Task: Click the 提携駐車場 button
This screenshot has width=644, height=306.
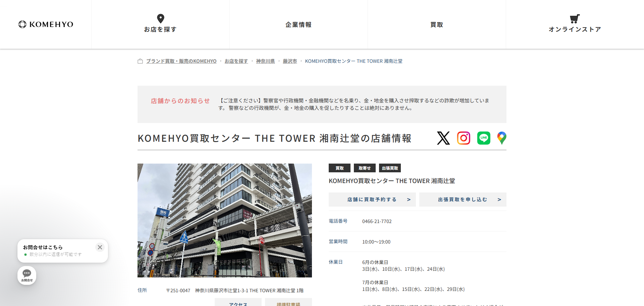Action: click(288, 302)
